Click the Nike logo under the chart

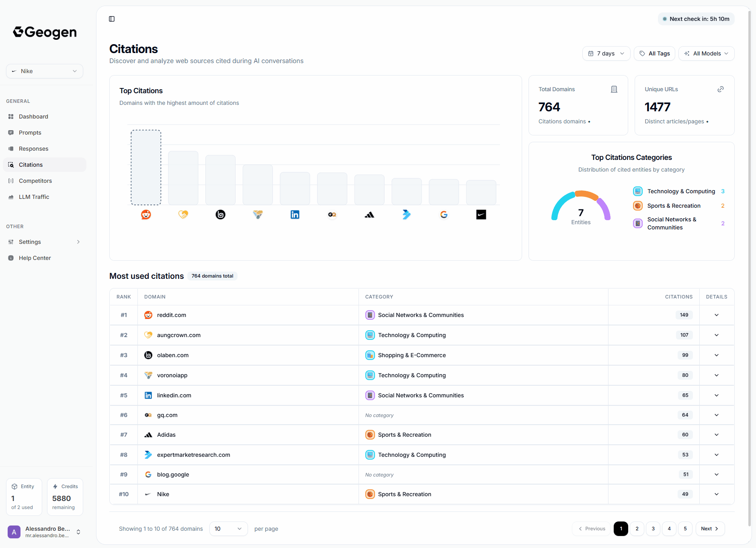(481, 215)
